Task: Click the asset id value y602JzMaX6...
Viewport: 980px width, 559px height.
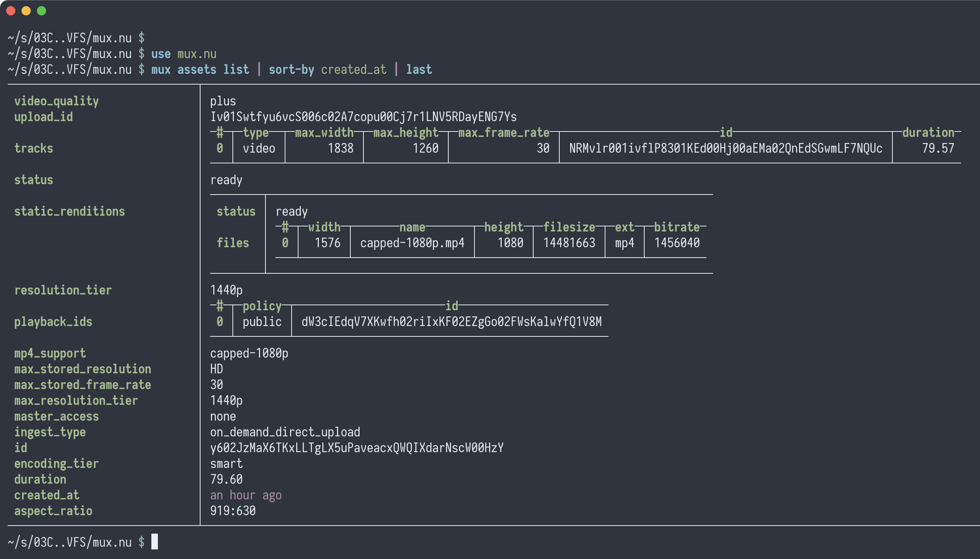Action: pos(357,448)
